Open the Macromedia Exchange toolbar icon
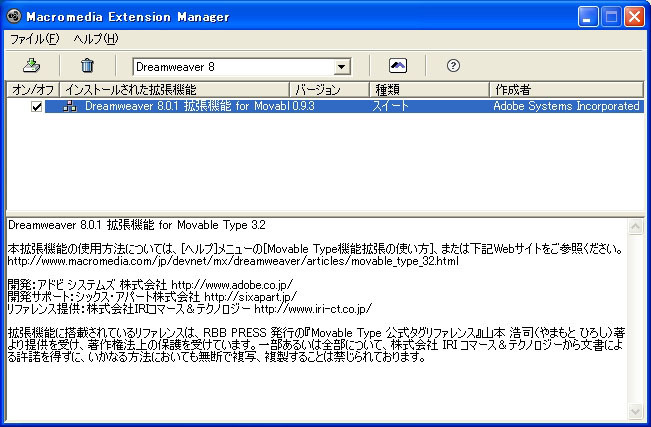This screenshot has height=427, width=651. tap(398, 65)
